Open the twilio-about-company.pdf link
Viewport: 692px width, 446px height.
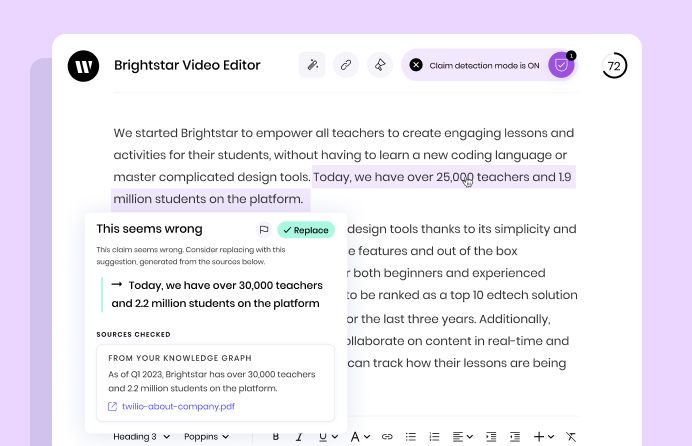click(178, 406)
